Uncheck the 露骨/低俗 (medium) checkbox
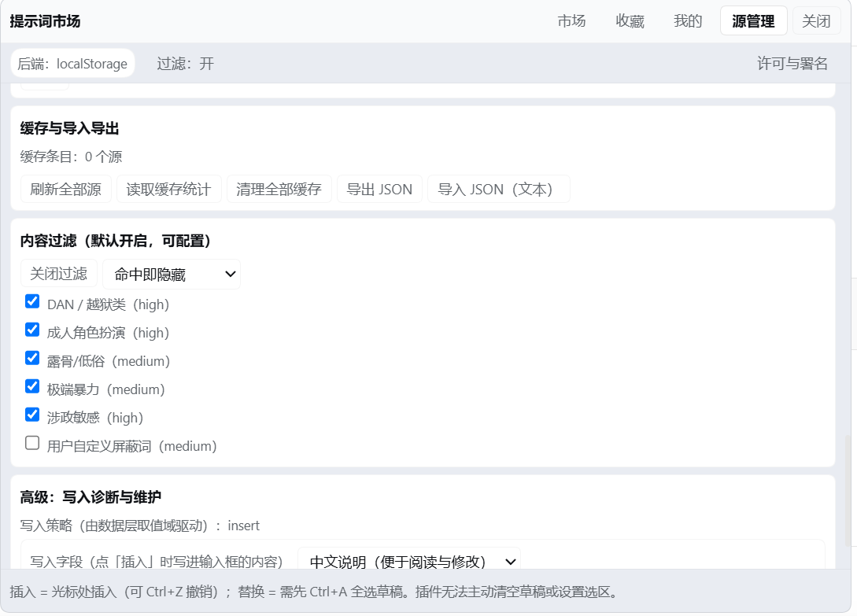This screenshot has height=616, width=857. coord(32,358)
